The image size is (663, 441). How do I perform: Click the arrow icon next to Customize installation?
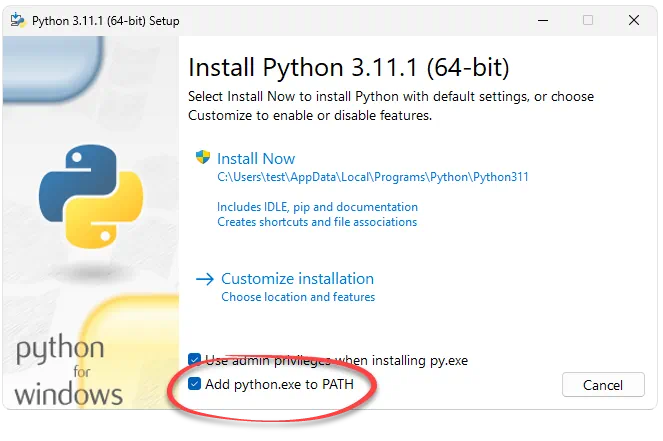point(205,279)
